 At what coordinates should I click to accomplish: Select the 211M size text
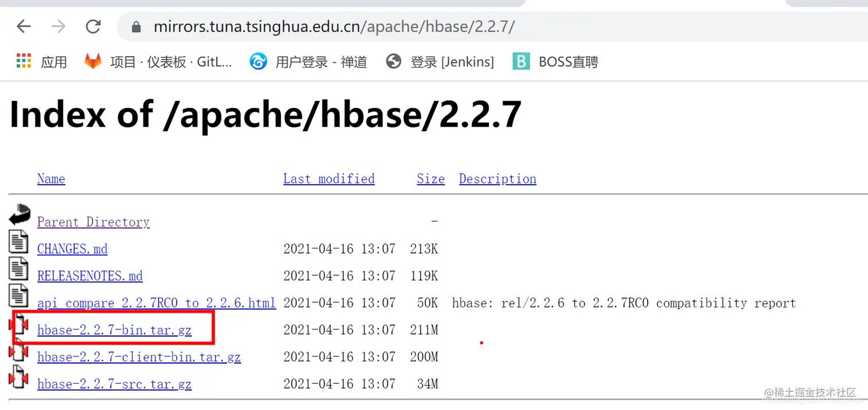424,330
